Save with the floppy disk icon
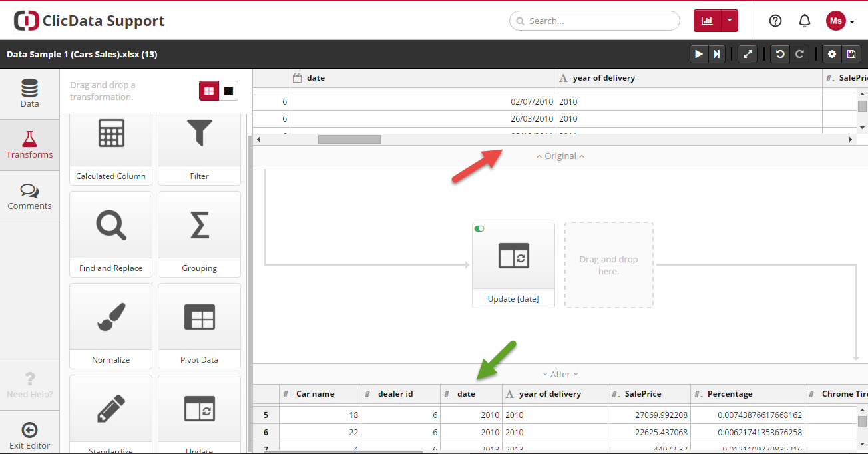Screen dimensions: 868x454 click(x=851, y=54)
